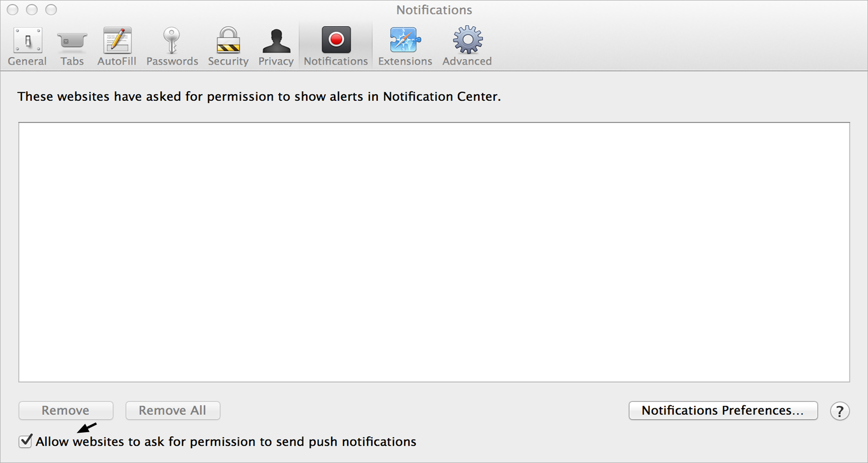868x463 pixels.
Task: Minimize the Notifications preferences window
Action: 32,10
